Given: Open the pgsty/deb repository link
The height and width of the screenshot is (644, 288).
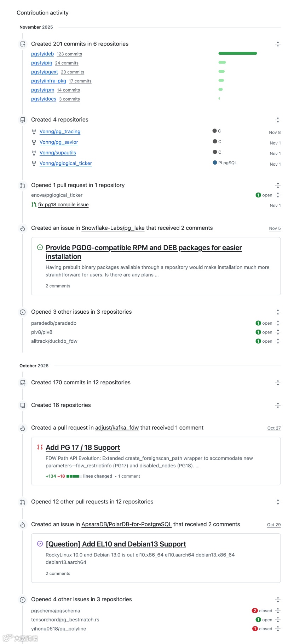Looking at the screenshot, I should [42, 54].
